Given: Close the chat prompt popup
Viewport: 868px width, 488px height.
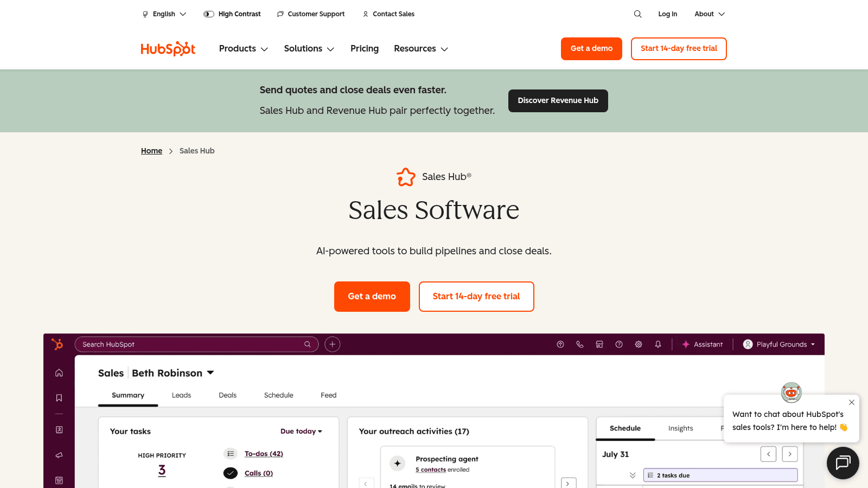Looking at the screenshot, I should (x=852, y=402).
